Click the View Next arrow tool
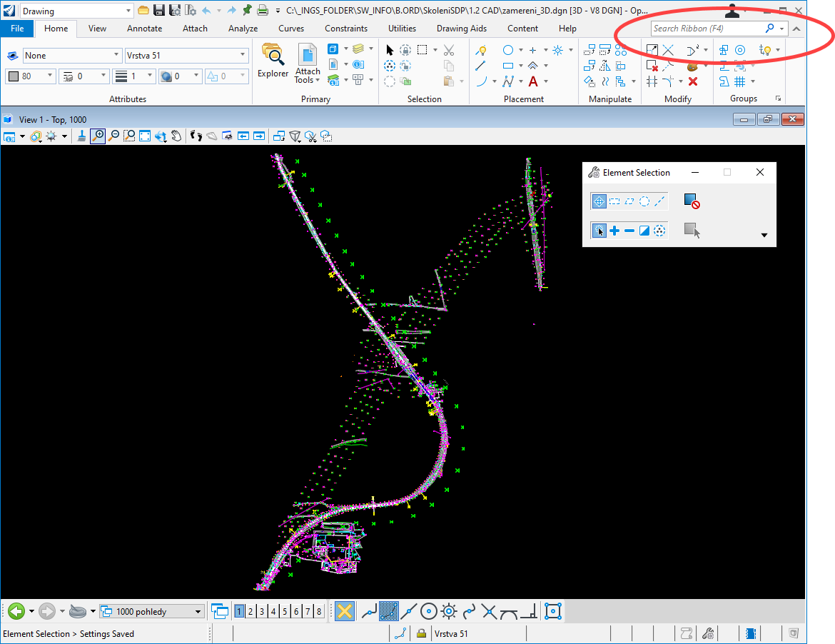Screen dimensions: 835x644 coord(259,136)
